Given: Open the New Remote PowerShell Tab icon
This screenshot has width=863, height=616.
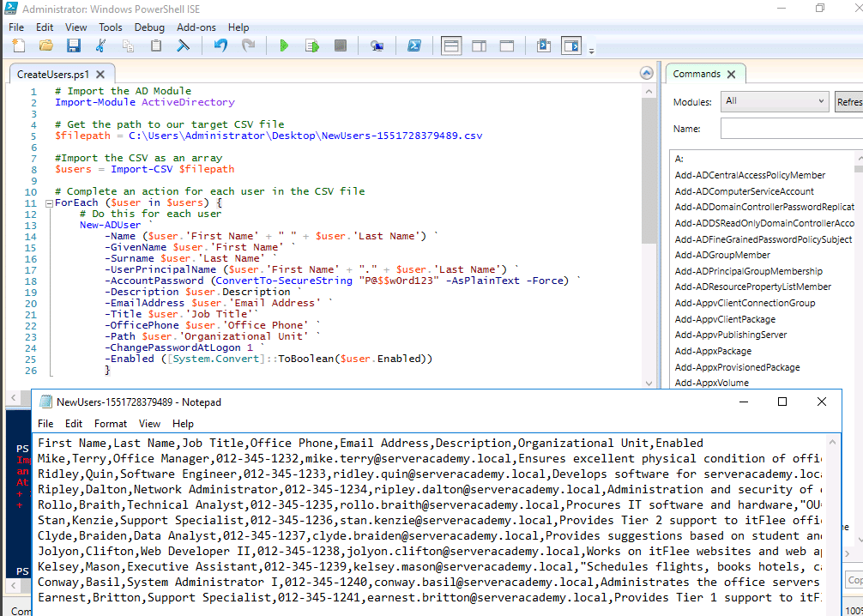Looking at the screenshot, I should pos(377,45).
